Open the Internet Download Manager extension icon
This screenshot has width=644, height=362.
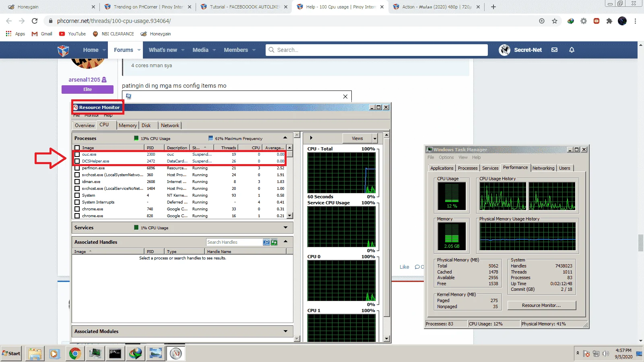click(571, 21)
